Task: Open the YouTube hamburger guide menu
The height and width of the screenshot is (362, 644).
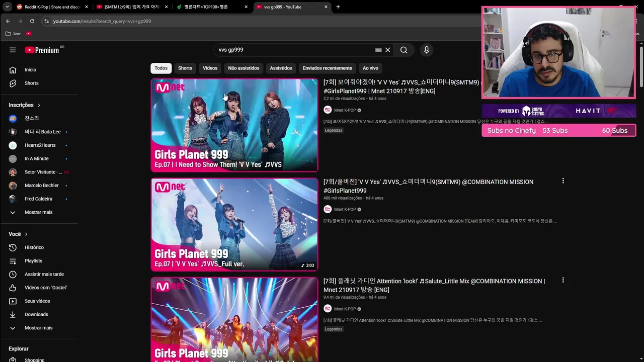Action: (x=13, y=50)
